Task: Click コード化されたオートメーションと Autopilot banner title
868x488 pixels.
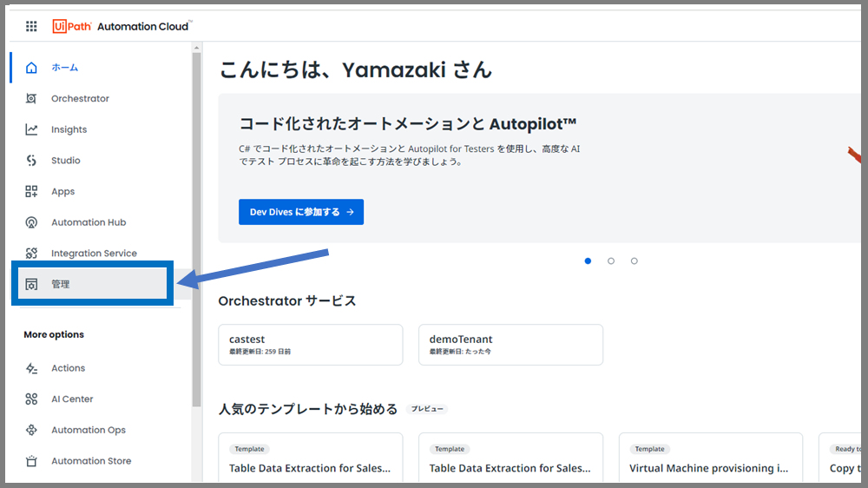Action: coord(408,123)
